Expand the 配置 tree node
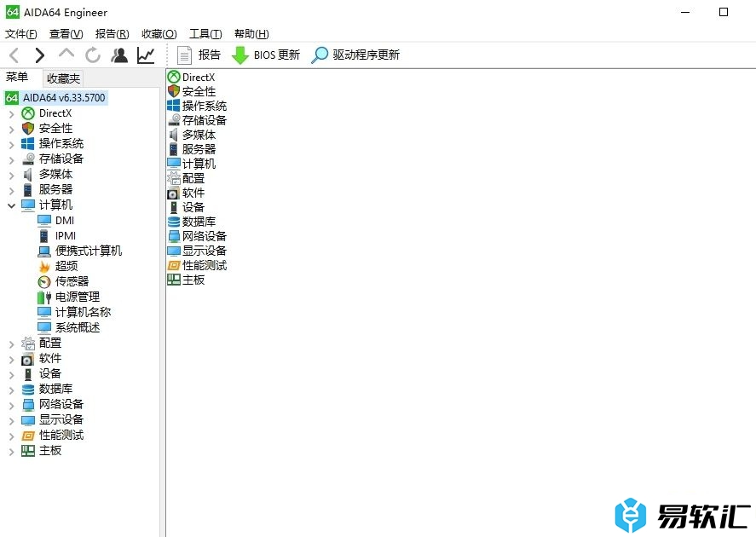 pos(12,344)
